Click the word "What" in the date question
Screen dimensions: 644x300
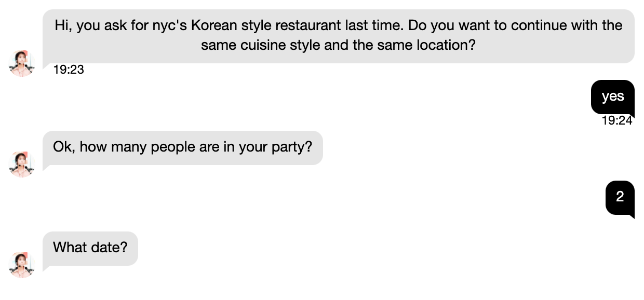(x=70, y=248)
